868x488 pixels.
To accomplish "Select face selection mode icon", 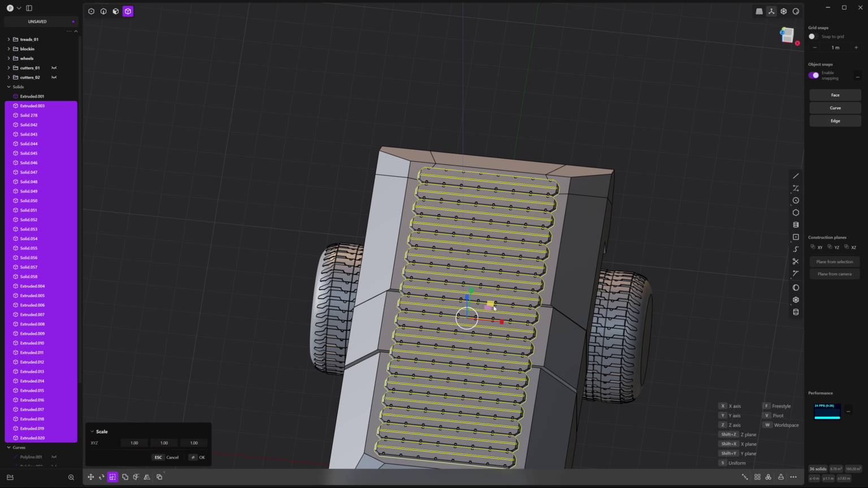I will tap(116, 11).
